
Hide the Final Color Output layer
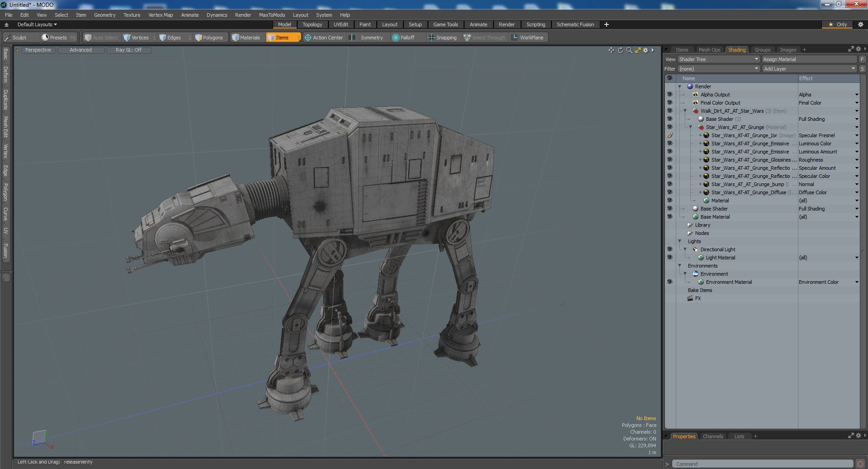pos(669,103)
